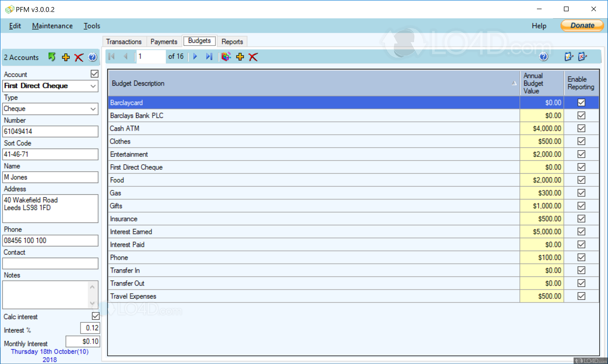
Task: Open budget help with the question mark icon
Action: coord(544,57)
